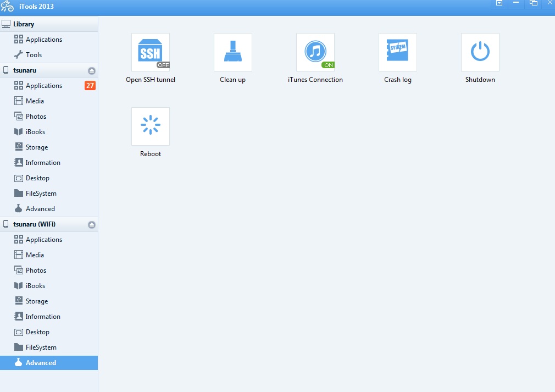Open Desktop under tsunaru USB device

pyautogui.click(x=49, y=178)
